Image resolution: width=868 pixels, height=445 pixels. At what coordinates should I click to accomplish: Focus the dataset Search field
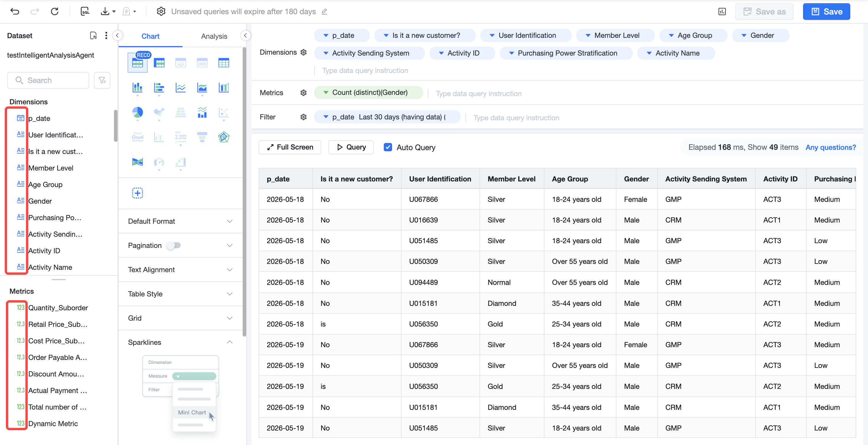click(48, 80)
